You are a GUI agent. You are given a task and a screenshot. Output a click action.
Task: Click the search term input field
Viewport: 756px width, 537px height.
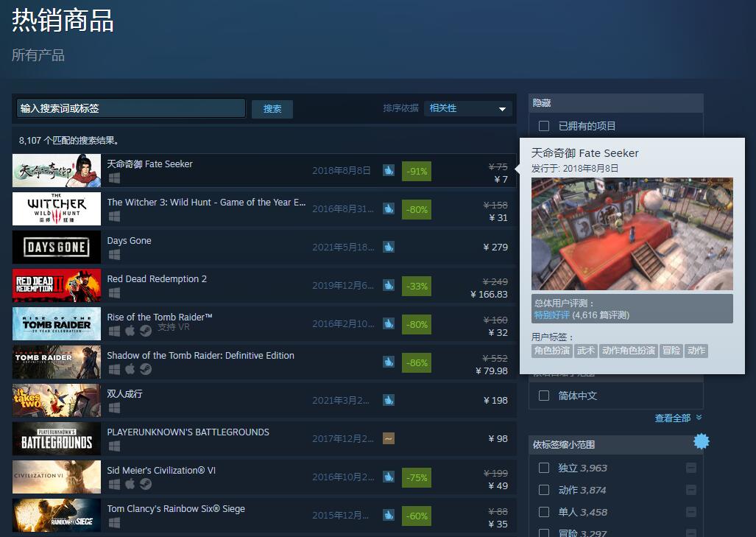click(x=131, y=108)
